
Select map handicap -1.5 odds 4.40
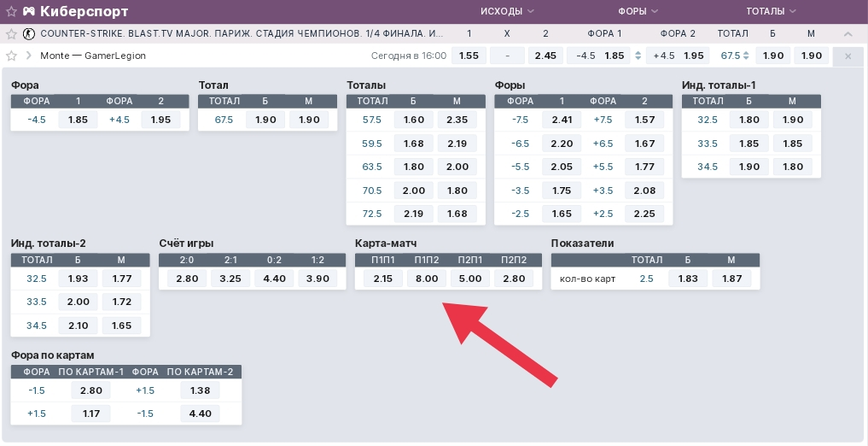[x=200, y=414]
